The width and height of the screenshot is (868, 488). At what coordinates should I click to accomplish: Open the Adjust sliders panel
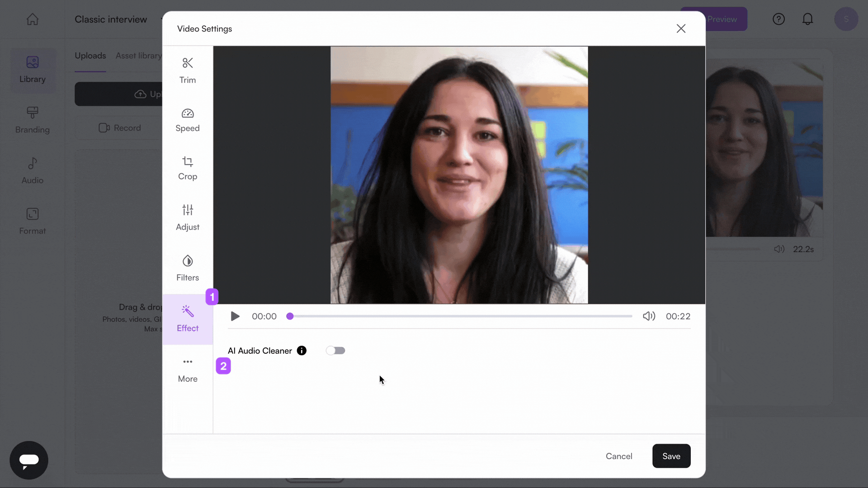(x=188, y=217)
